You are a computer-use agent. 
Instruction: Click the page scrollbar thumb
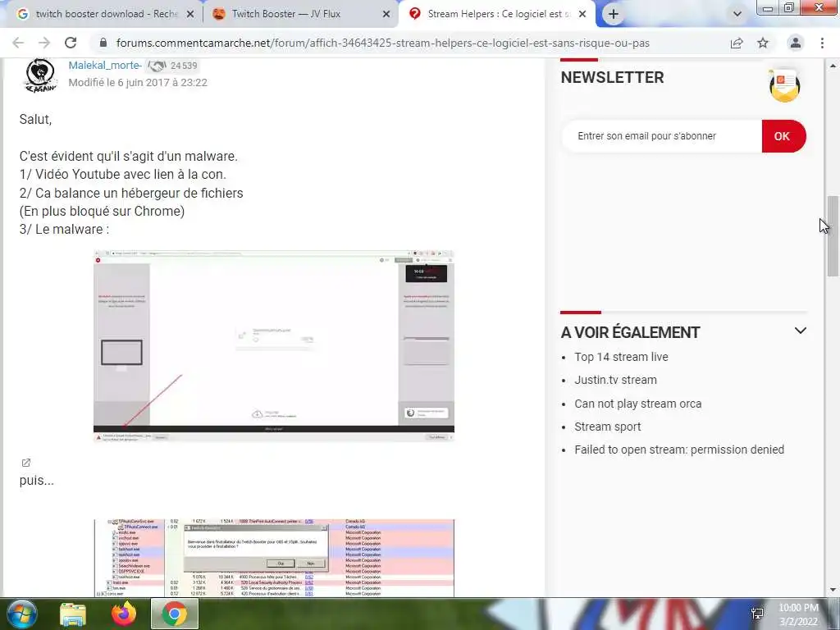coord(832,235)
